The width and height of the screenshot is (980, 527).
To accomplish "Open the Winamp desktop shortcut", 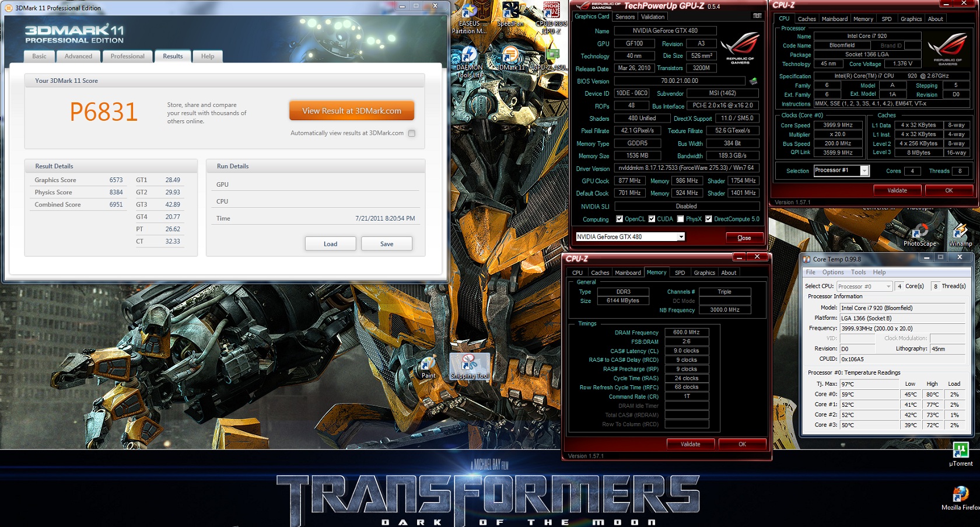I will coord(960,235).
